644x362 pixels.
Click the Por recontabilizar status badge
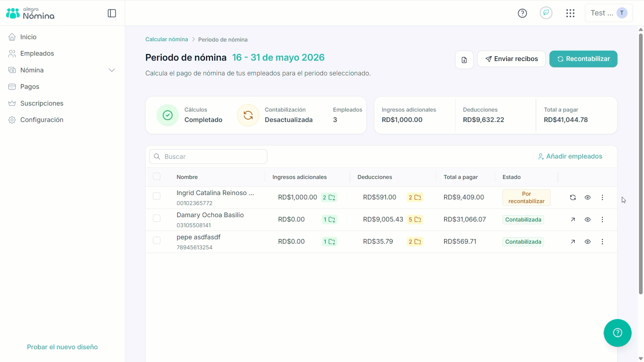[526, 197]
